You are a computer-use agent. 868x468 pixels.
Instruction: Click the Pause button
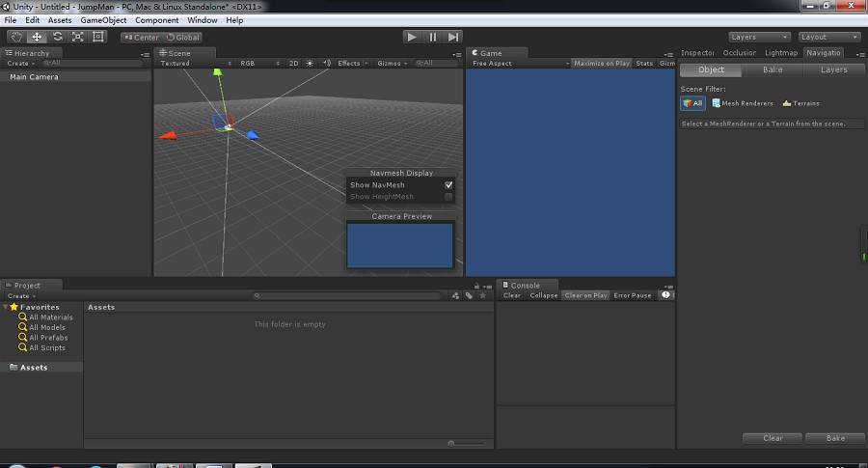click(432, 37)
